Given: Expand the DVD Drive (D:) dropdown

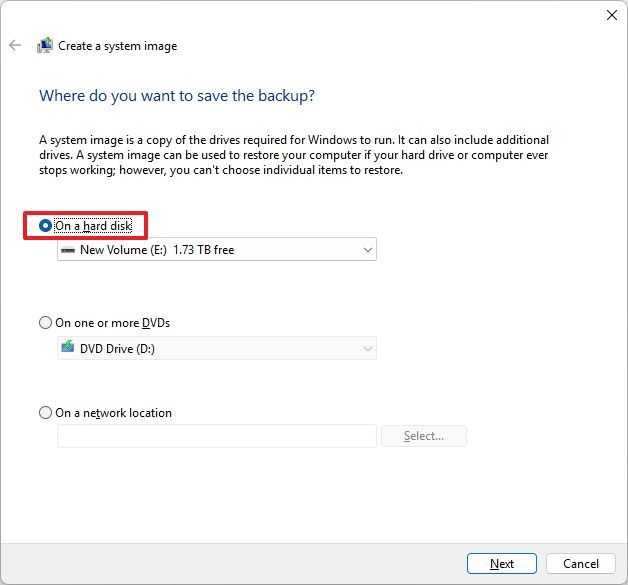Looking at the screenshot, I should 216,348.
